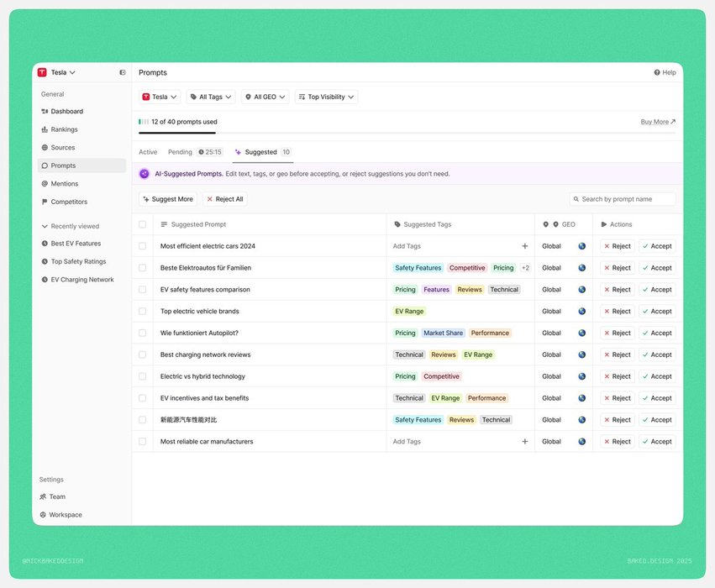Click the Rankings bar chart icon
Screen dimensions: 715x588
coord(45,129)
